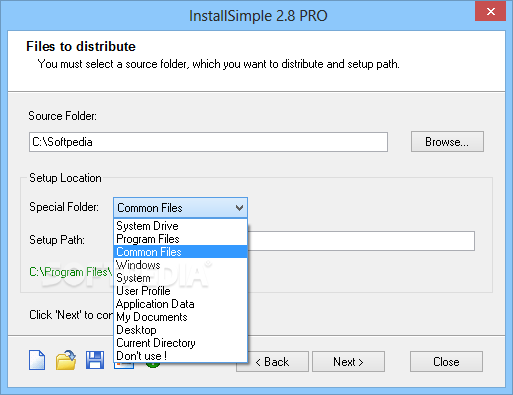Click inside the Setup Path text box
The height and width of the screenshot is (395, 513).
point(361,241)
